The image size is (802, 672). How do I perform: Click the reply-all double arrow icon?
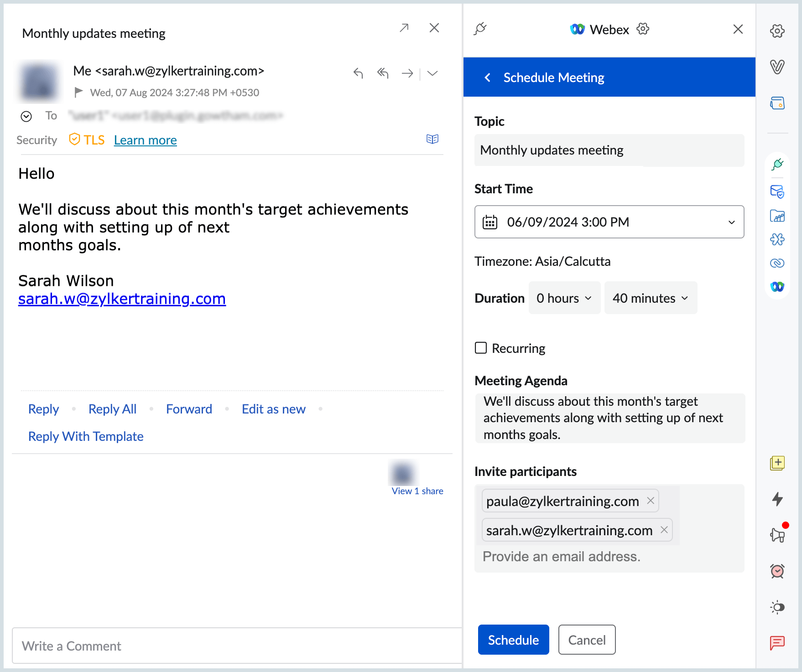[383, 73]
